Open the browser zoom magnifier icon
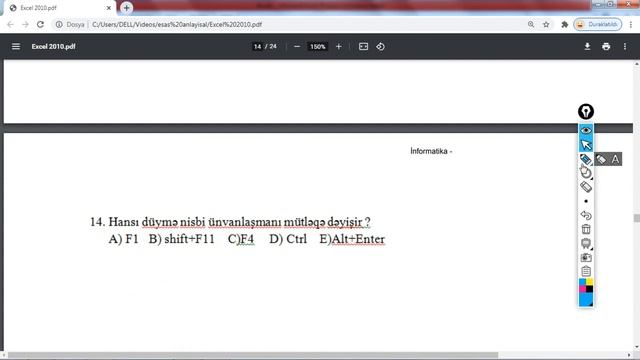Screen dimensions: 640x360 point(531,24)
